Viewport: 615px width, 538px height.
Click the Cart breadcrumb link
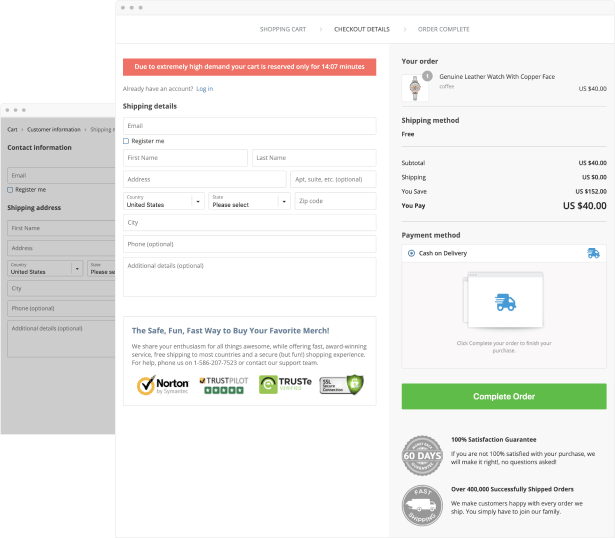pos(12,129)
